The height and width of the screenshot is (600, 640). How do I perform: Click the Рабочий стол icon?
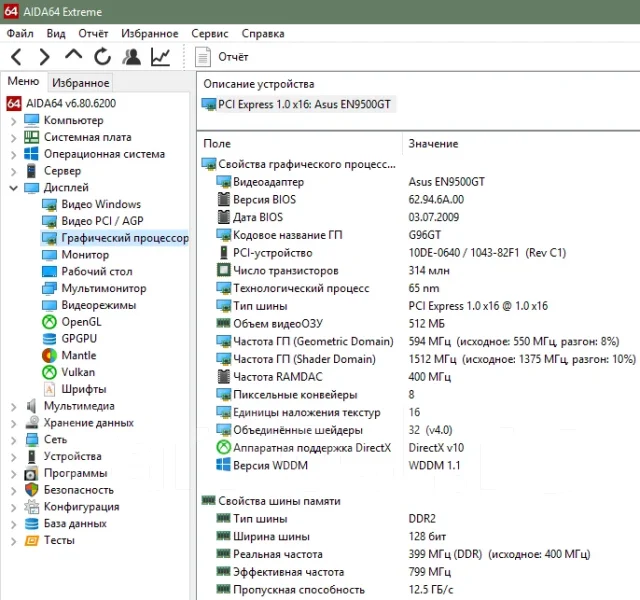[49, 271]
